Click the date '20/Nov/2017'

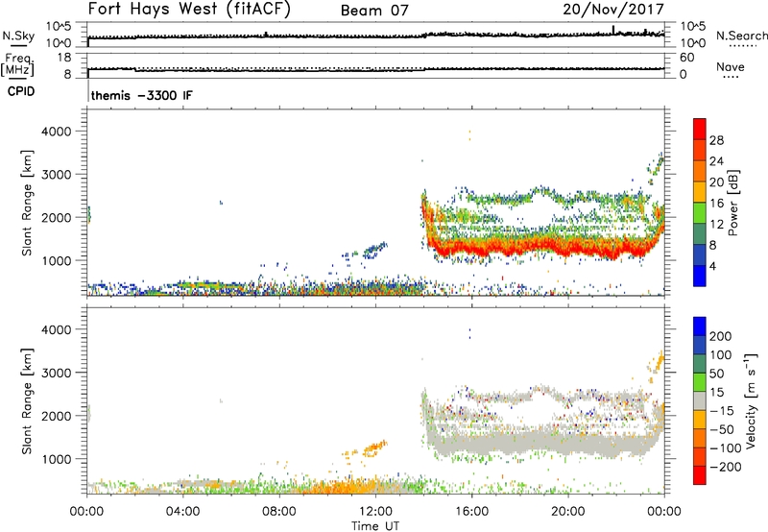[613, 9]
